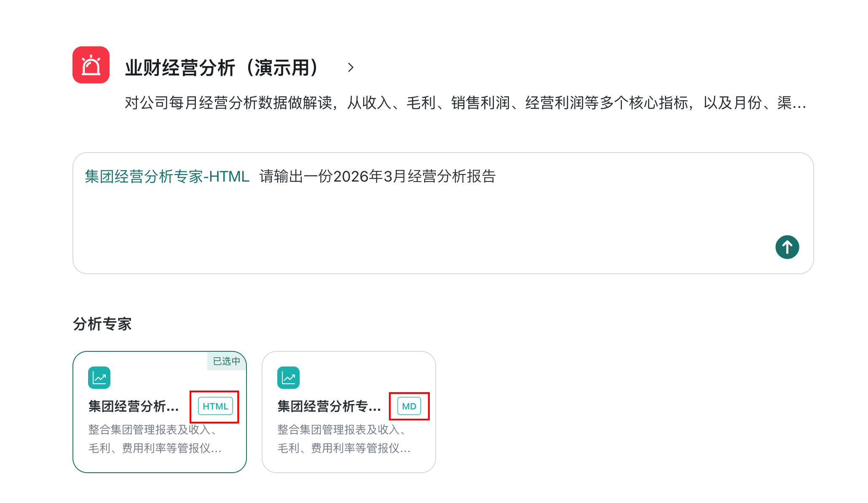
Task: Deselect the selected HTML expert card
Action: tap(160, 412)
